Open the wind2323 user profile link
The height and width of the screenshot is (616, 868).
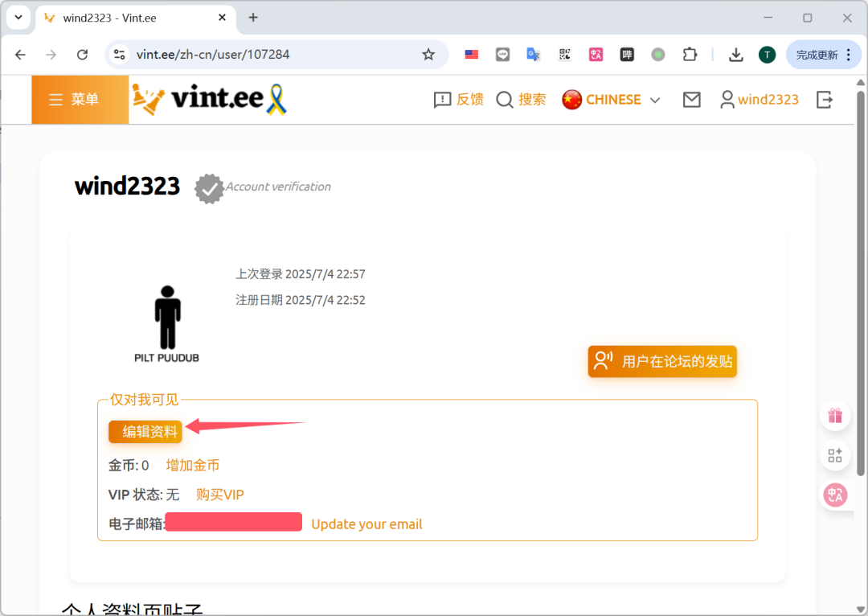point(759,100)
